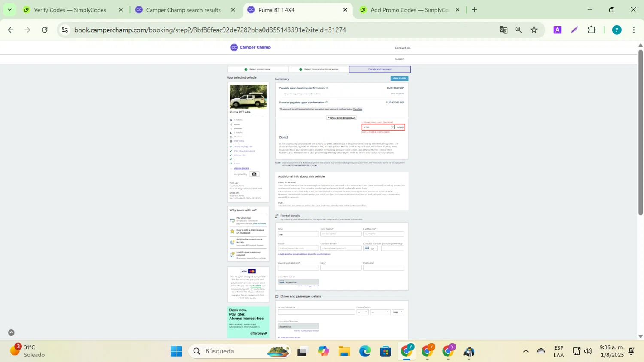This screenshot has width=644, height=362.
Task: Click the address bar URL
Action: point(210,30)
